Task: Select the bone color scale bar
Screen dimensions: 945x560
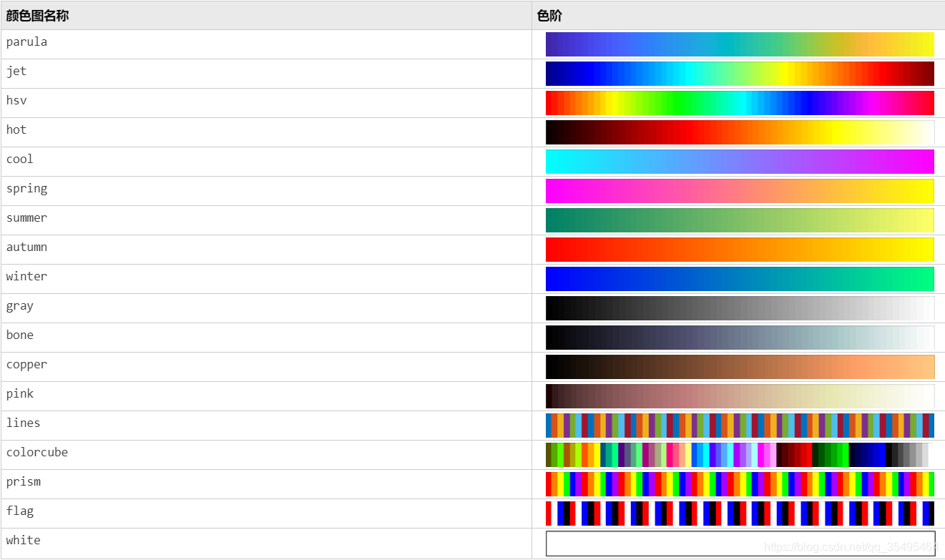Action: point(740,338)
